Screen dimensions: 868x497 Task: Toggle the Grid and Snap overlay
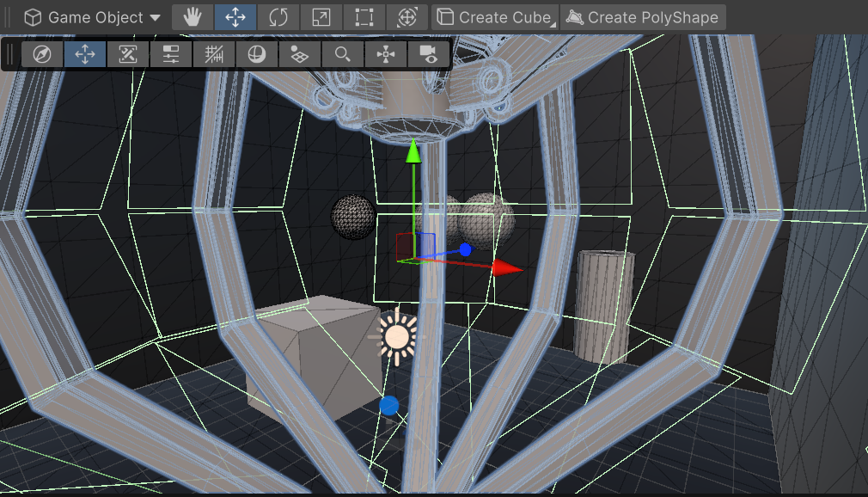coord(214,54)
